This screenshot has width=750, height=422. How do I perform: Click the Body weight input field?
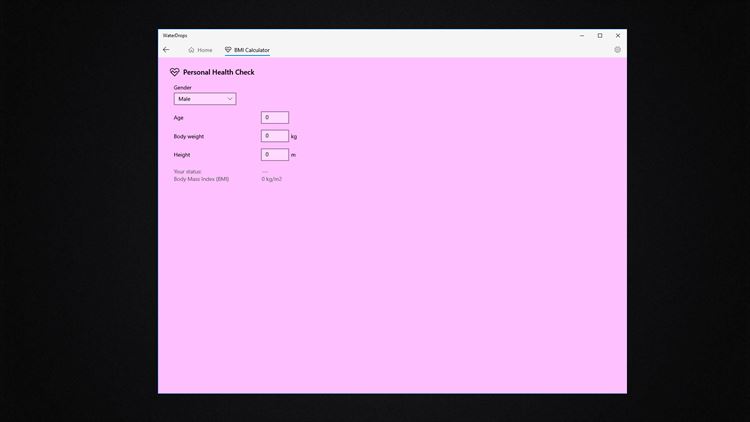coord(275,136)
